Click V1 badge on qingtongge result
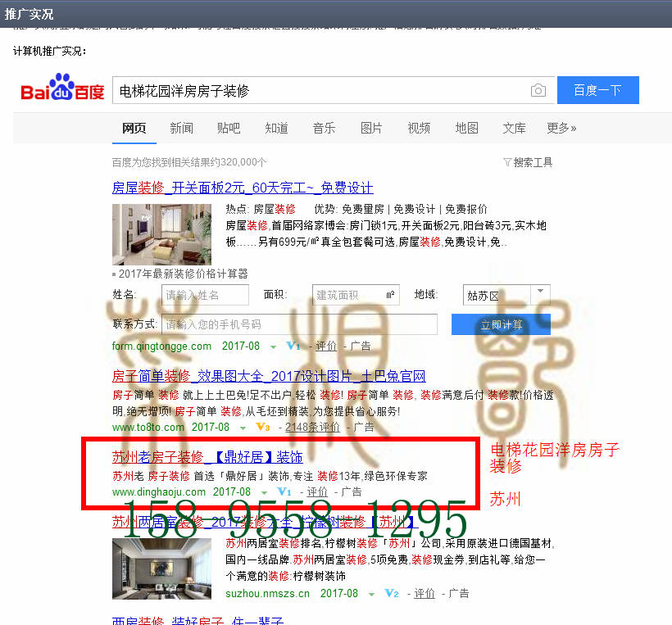This screenshot has height=625, width=672. [x=293, y=346]
